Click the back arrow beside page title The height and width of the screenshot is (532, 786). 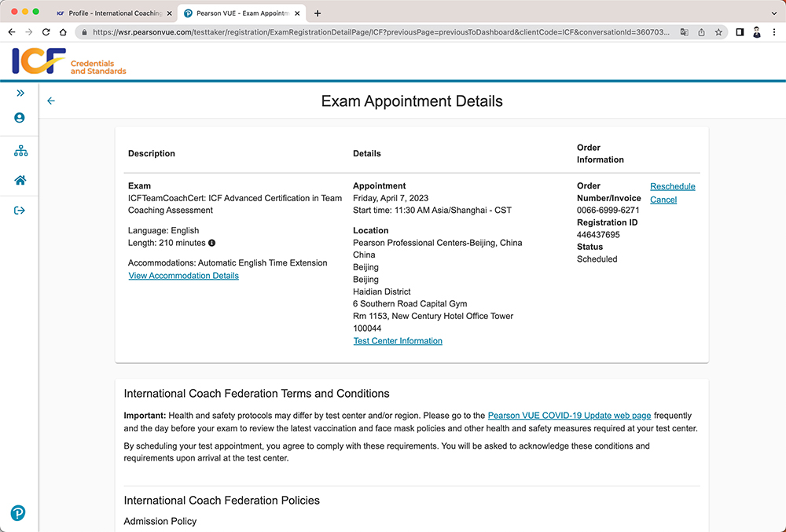[x=51, y=101]
